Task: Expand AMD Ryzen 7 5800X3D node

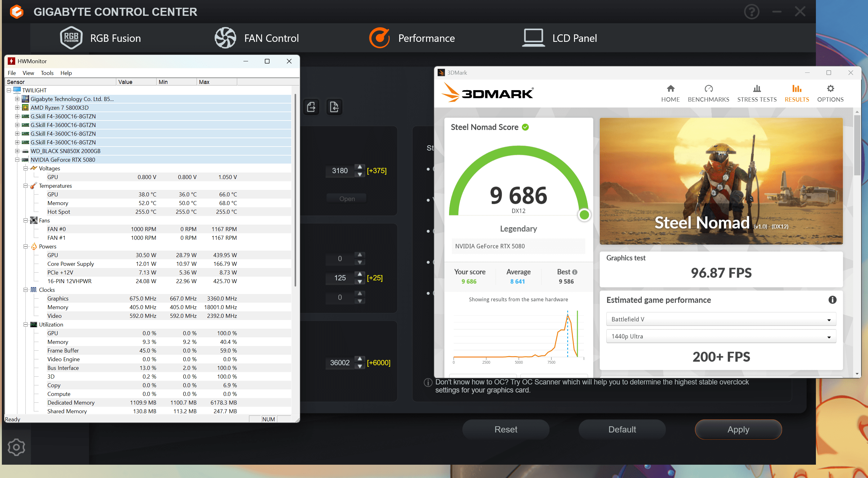Action: coord(17,108)
